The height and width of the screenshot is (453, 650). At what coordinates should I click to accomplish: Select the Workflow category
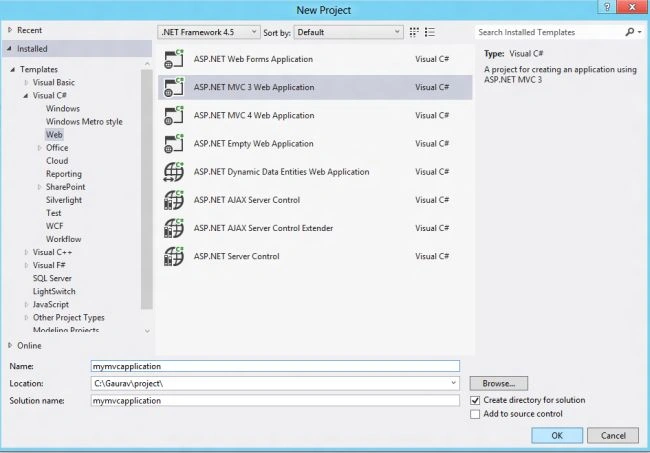pos(63,239)
